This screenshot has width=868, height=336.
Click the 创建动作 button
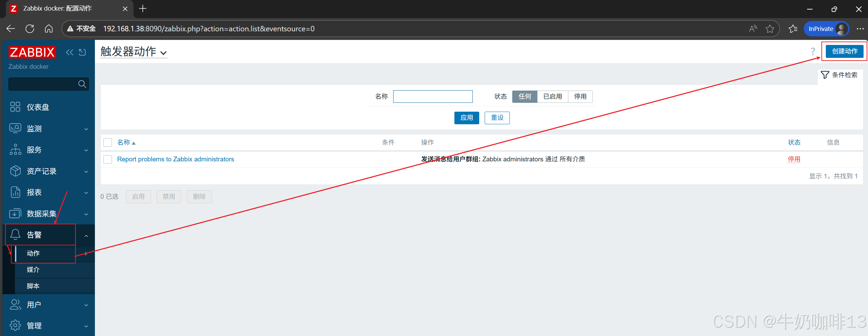[x=845, y=51]
